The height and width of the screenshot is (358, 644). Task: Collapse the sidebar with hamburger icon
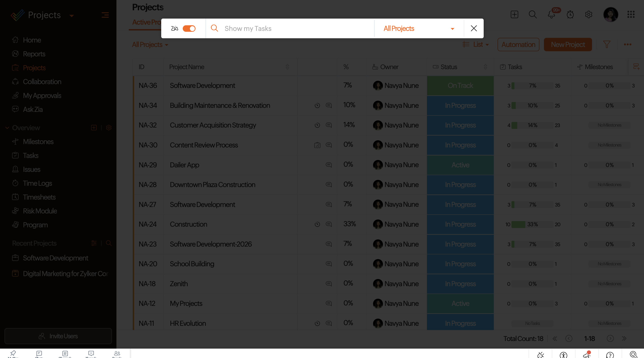click(x=105, y=15)
